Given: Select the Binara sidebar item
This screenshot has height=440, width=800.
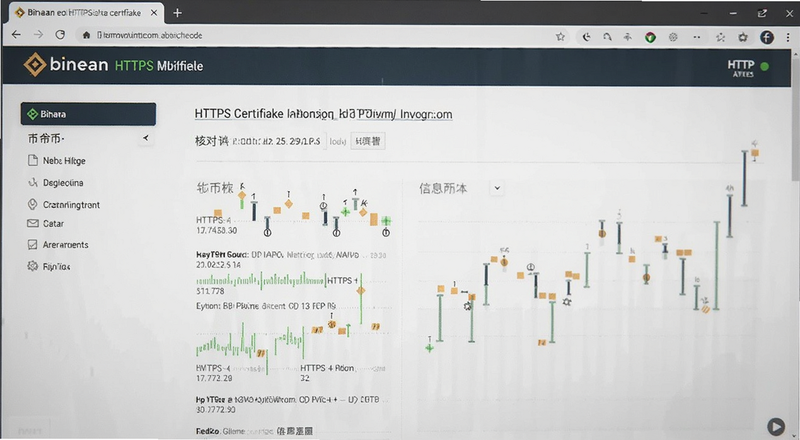Looking at the screenshot, I should [x=88, y=114].
